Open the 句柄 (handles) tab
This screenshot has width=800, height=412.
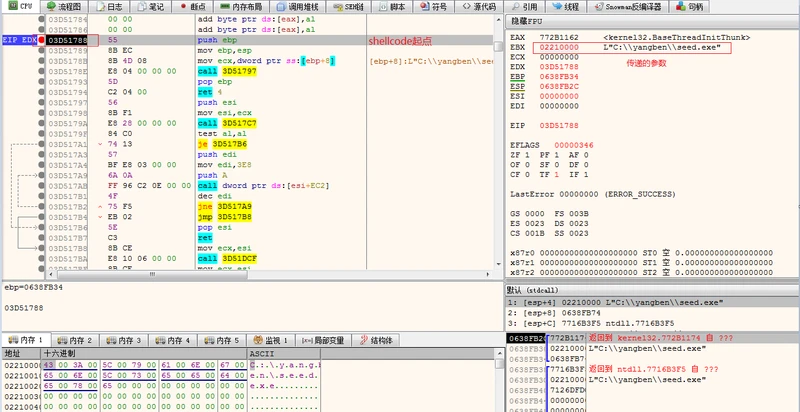click(688, 7)
